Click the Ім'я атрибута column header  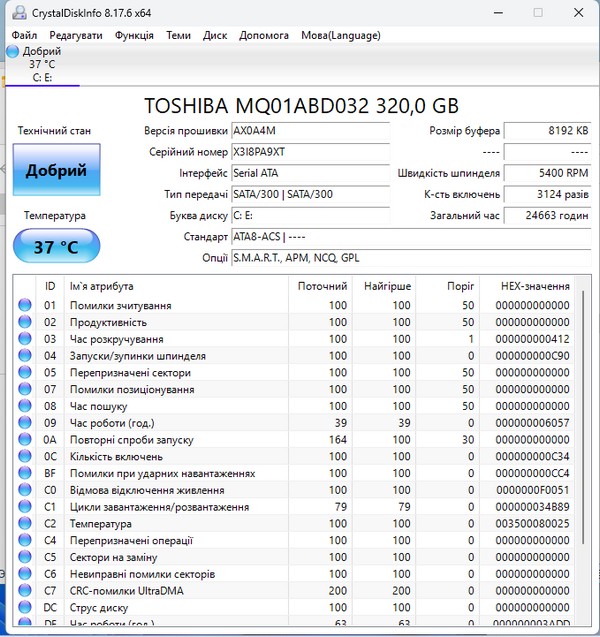[x=101, y=286]
